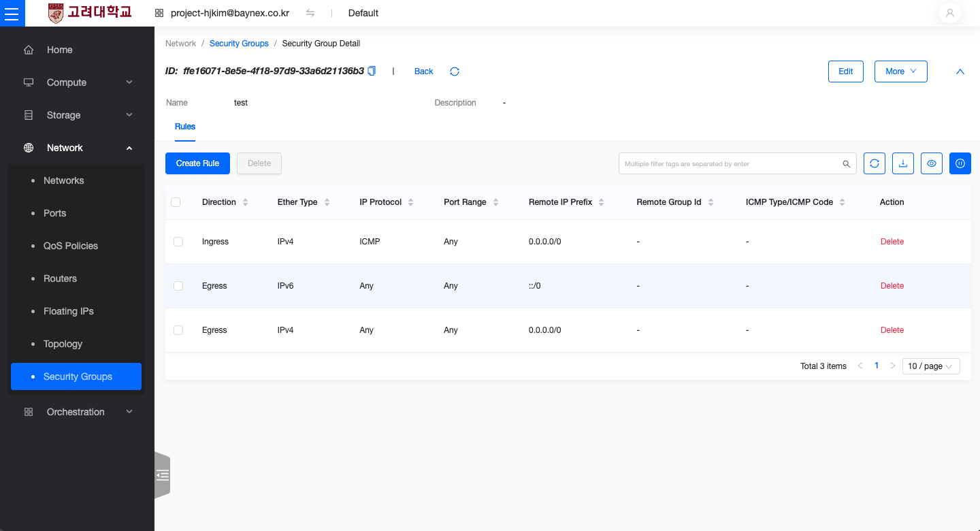This screenshot has width=980, height=531.
Task: Sort by the Direction column
Action: click(x=245, y=202)
